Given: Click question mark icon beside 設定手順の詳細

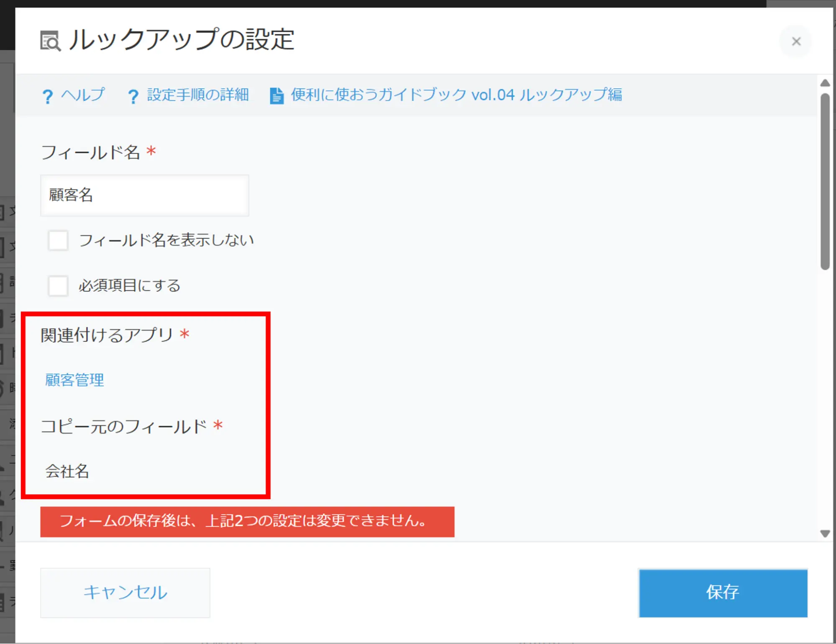Looking at the screenshot, I should 133,96.
